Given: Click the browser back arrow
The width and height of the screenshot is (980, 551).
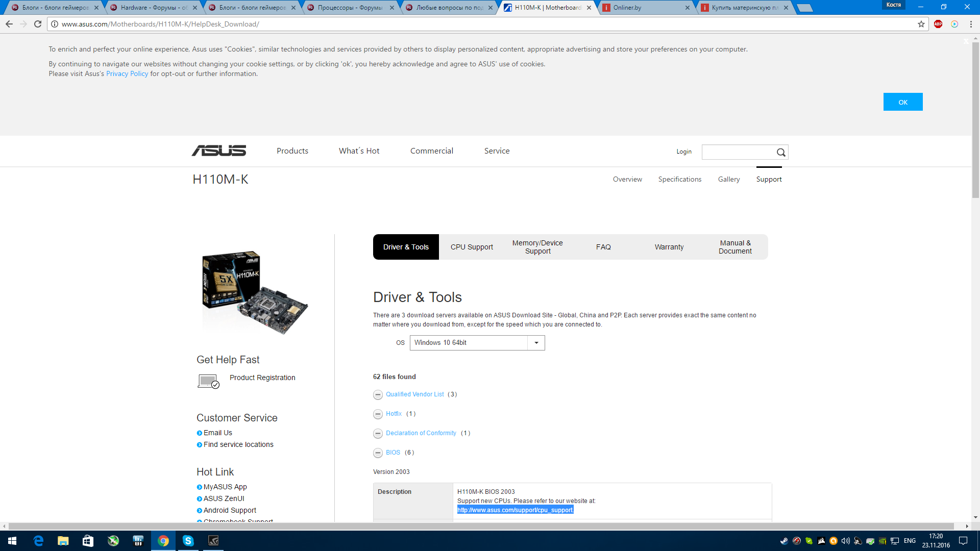Looking at the screenshot, I should click(9, 24).
